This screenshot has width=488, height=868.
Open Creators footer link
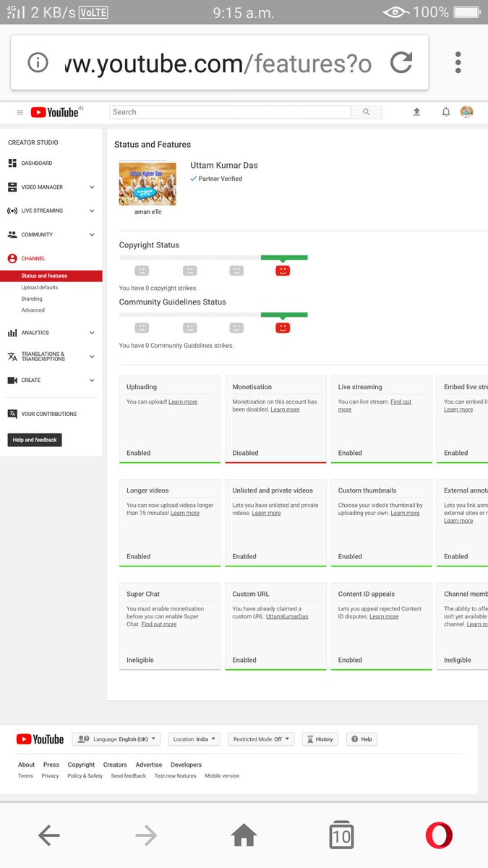click(115, 765)
